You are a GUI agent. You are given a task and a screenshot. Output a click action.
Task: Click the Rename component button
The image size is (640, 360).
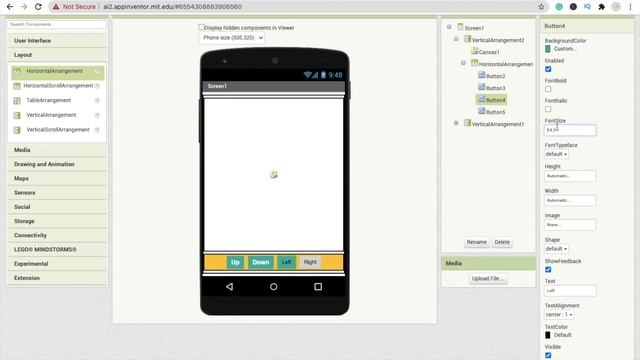(x=476, y=242)
